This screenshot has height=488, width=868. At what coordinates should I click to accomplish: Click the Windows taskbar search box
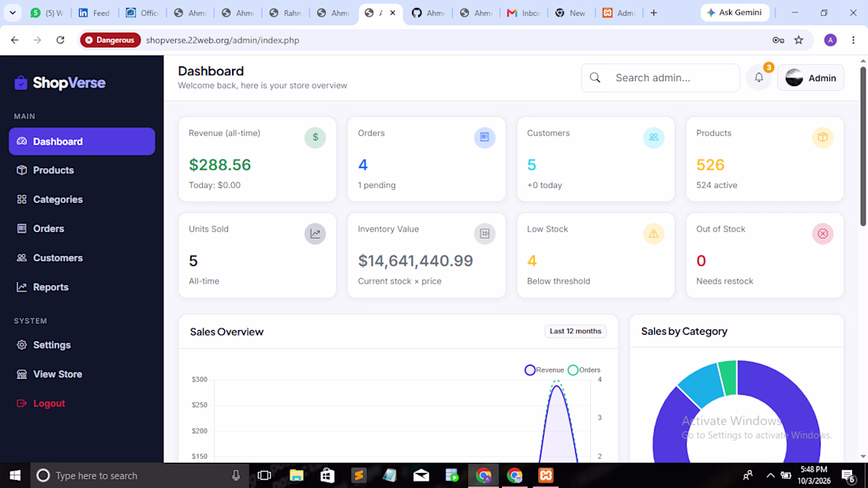(x=138, y=475)
